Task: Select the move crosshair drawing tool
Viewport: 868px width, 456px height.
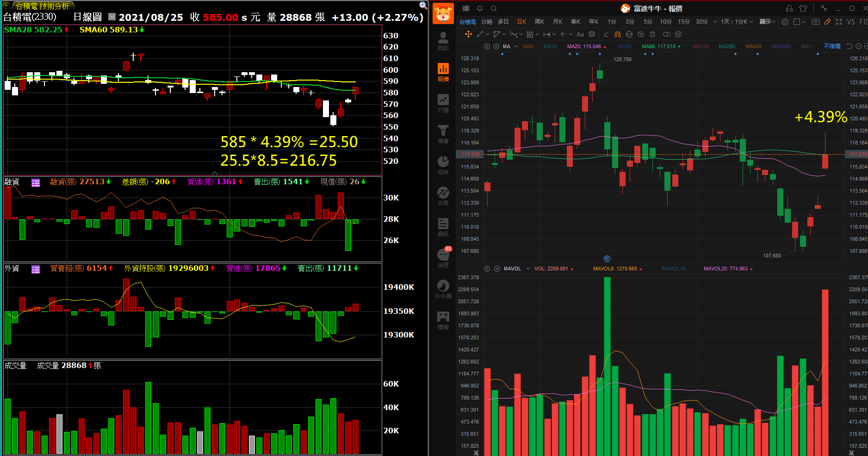Action: (x=468, y=34)
